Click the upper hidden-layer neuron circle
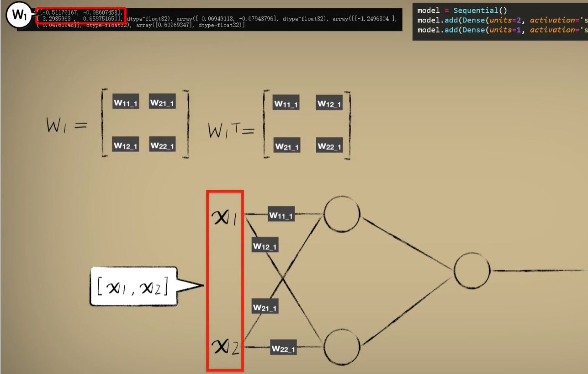The width and height of the screenshot is (588, 374). point(342,214)
